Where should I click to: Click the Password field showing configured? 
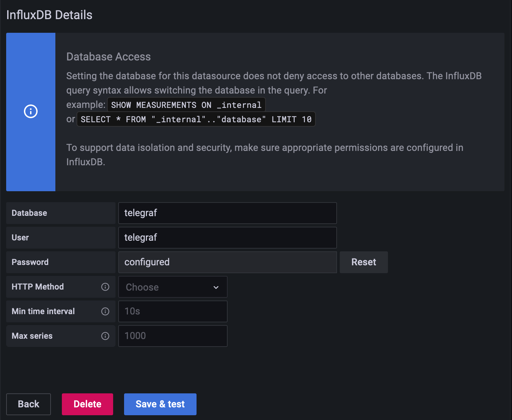click(x=228, y=262)
